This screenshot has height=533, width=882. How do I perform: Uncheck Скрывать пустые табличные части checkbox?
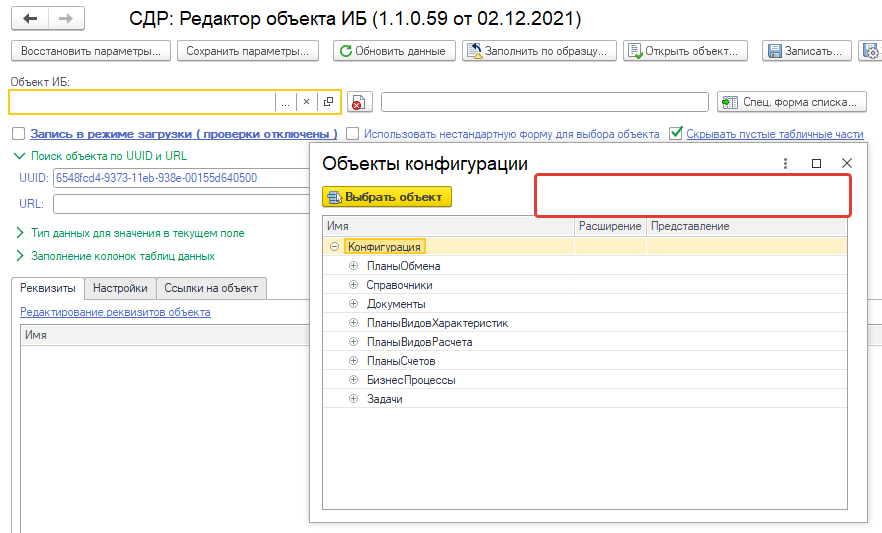[x=676, y=134]
